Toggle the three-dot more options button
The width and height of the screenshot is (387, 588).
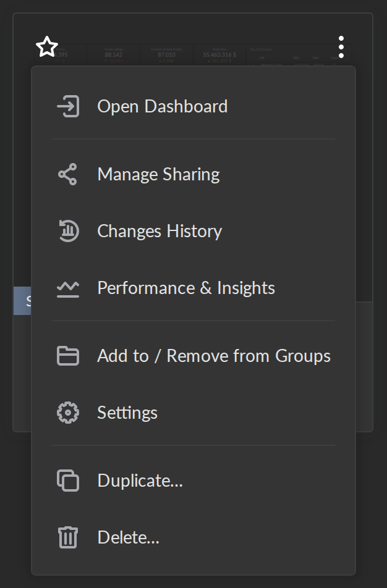[x=341, y=47]
